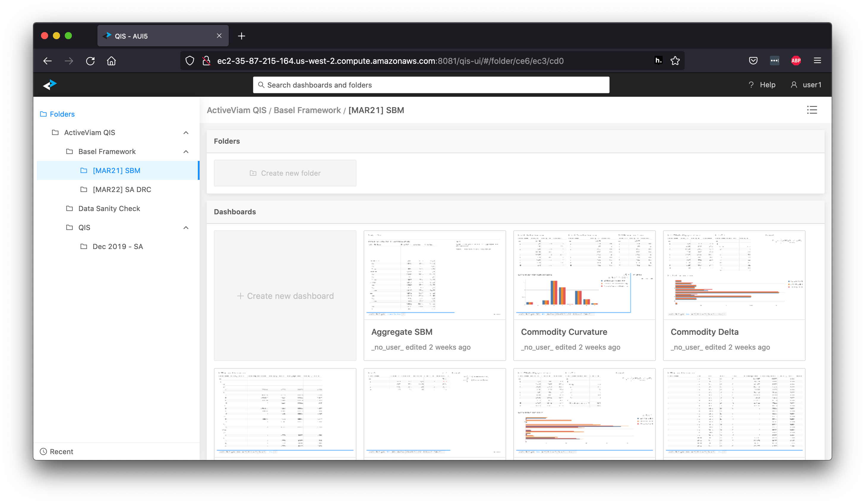Click insecure connection lock icon
This screenshot has width=865, height=504.
(x=206, y=61)
